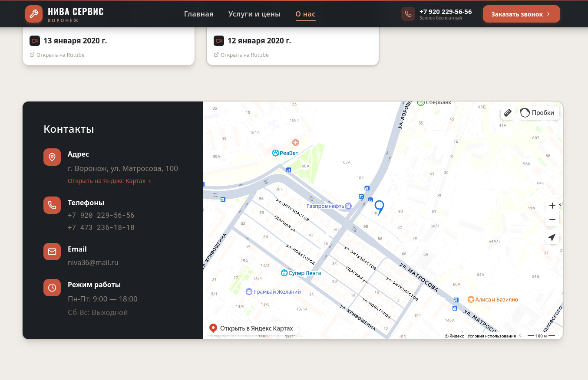
Task: Click the © Яндекс copyright link
Action: coord(454,336)
